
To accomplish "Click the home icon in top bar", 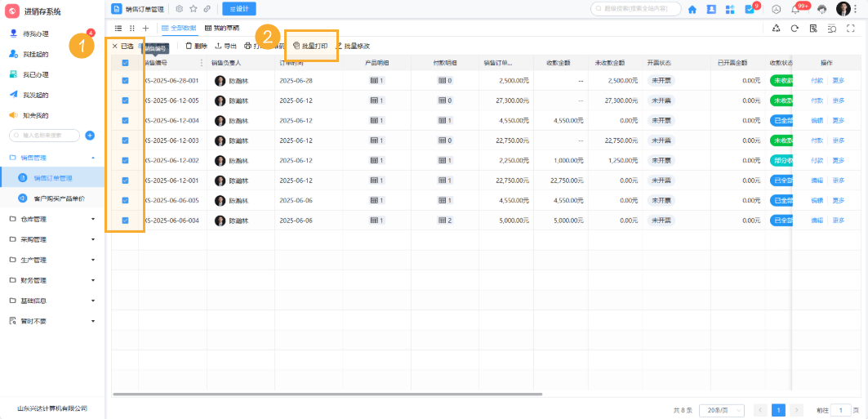I will tap(692, 9).
